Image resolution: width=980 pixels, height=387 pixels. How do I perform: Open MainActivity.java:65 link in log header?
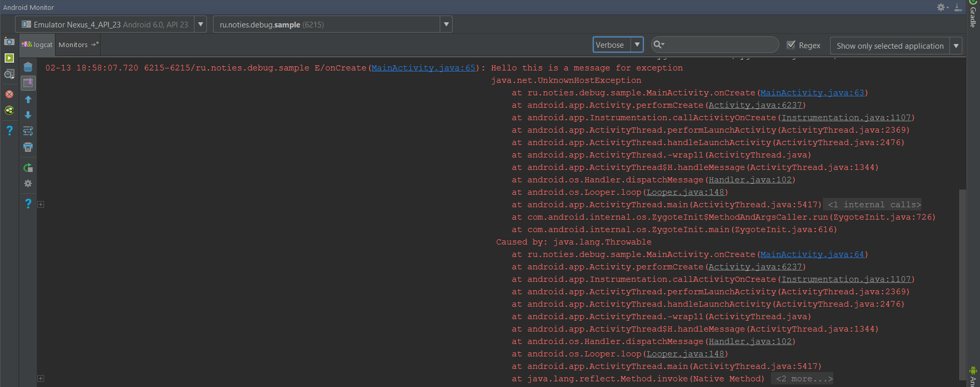pyautogui.click(x=423, y=68)
